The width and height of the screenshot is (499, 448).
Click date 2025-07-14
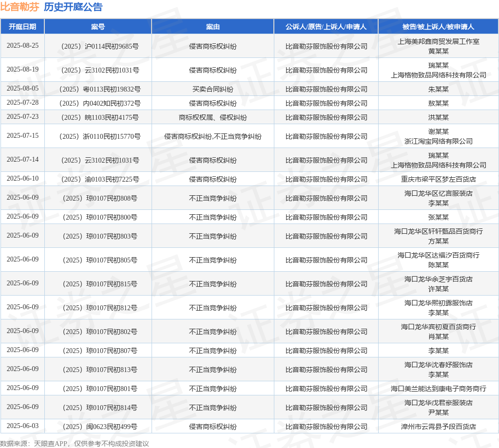pos(22,160)
